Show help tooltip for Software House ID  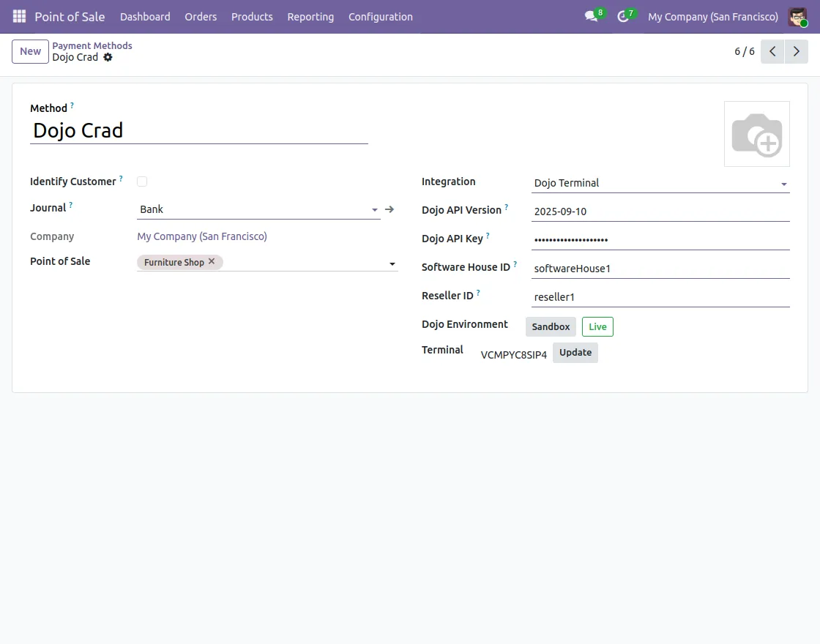click(515, 264)
